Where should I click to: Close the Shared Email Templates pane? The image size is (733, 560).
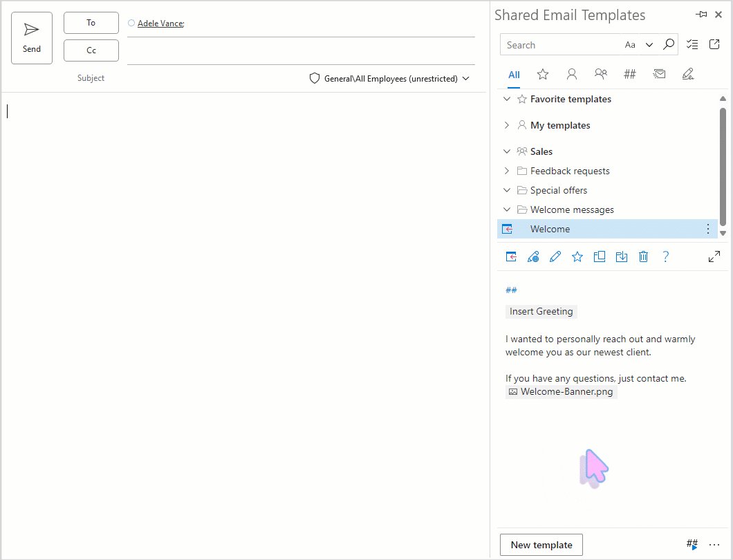pyautogui.click(x=718, y=15)
